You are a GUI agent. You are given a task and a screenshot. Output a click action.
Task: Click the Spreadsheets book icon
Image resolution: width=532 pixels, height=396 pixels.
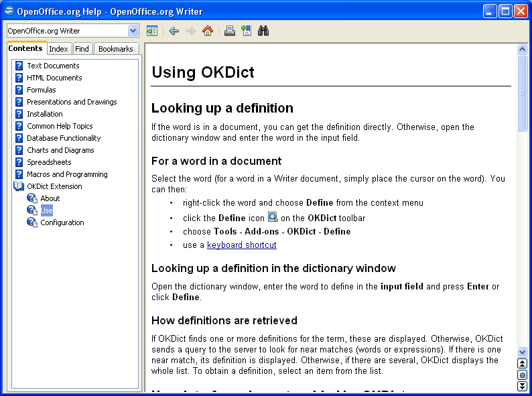[x=19, y=162]
